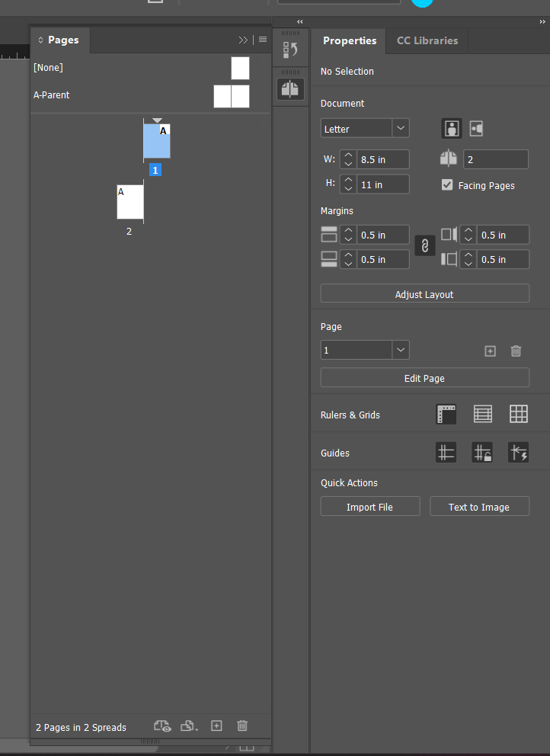This screenshot has height=756, width=550.
Task: Switch to the Properties tab
Action: pos(350,40)
